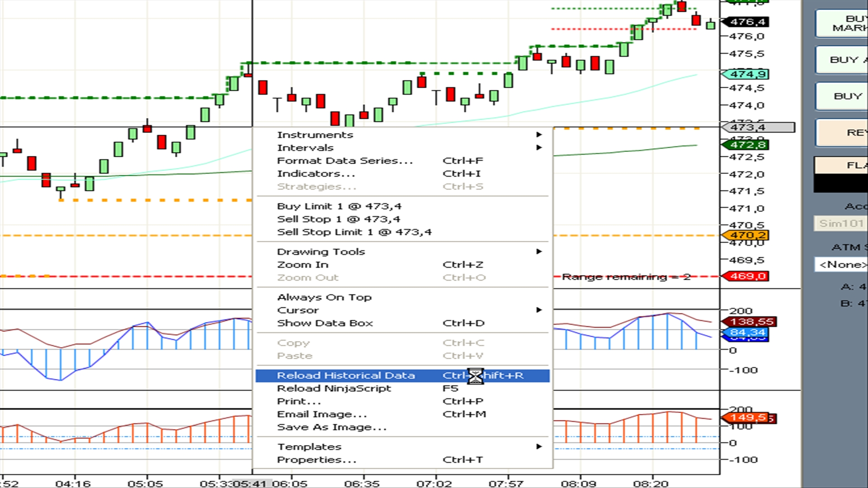Open Templates submenu

[309, 447]
